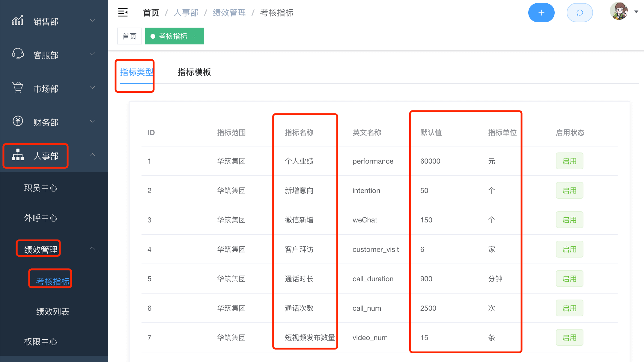Click the finance department yen icon
This screenshot has width=644, height=362.
(x=18, y=121)
